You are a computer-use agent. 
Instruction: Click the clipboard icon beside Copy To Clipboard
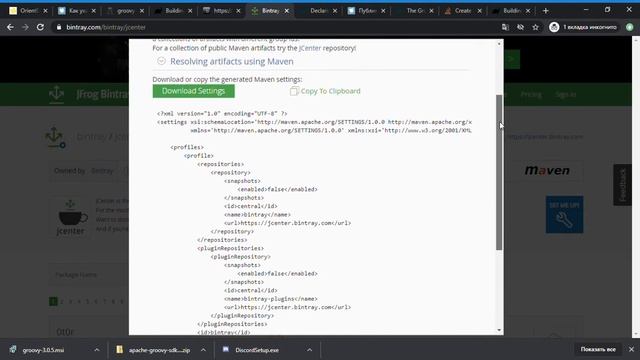(294, 91)
